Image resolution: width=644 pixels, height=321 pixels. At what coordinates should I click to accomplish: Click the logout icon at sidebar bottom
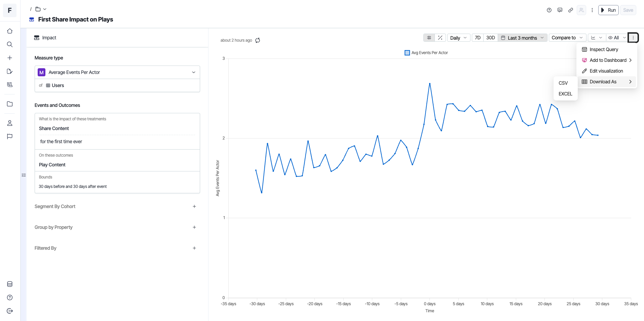pyautogui.click(x=10, y=311)
